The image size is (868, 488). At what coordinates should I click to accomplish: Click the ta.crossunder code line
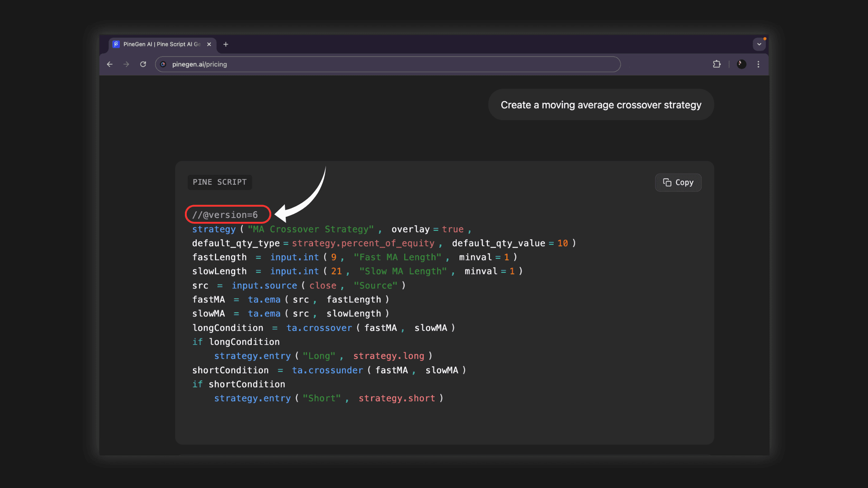coord(329,370)
